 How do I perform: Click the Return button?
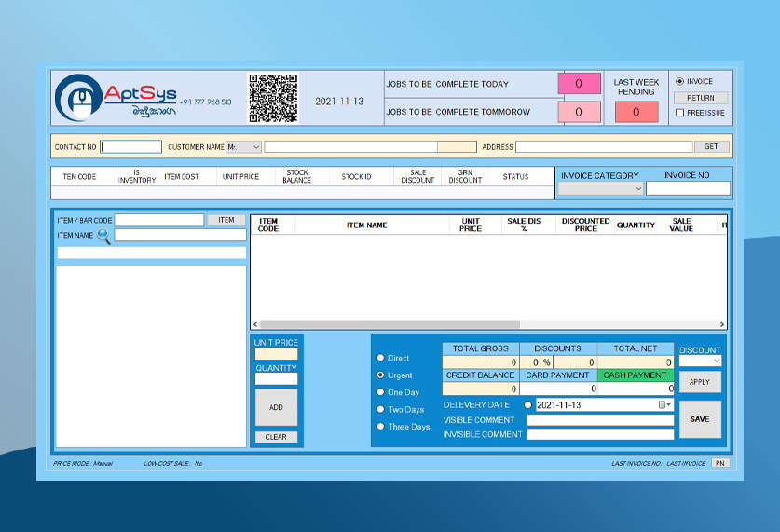tap(701, 98)
